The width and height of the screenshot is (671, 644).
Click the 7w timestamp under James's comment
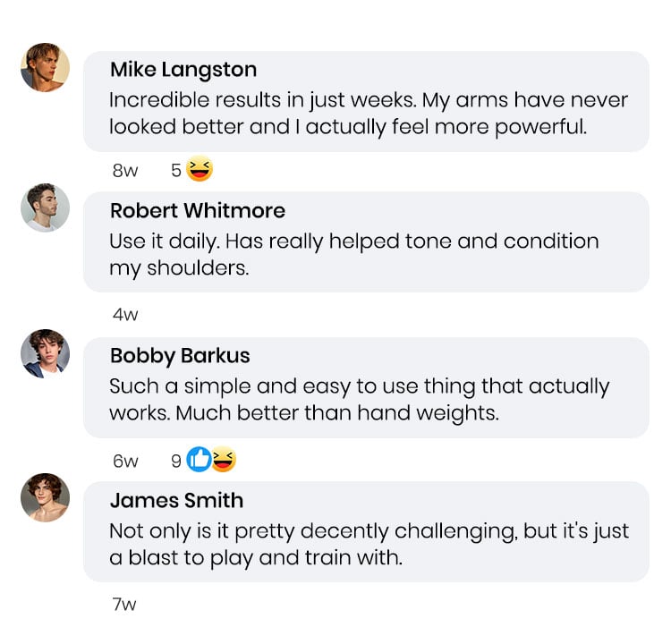124,605
